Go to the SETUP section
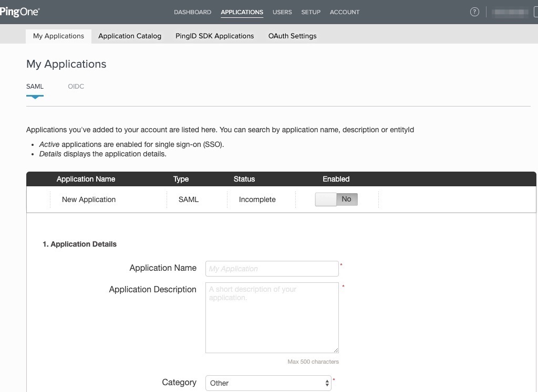 [x=311, y=12]
